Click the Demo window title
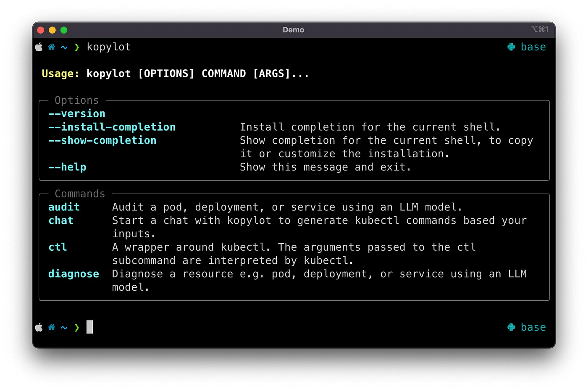 [293, 30]
